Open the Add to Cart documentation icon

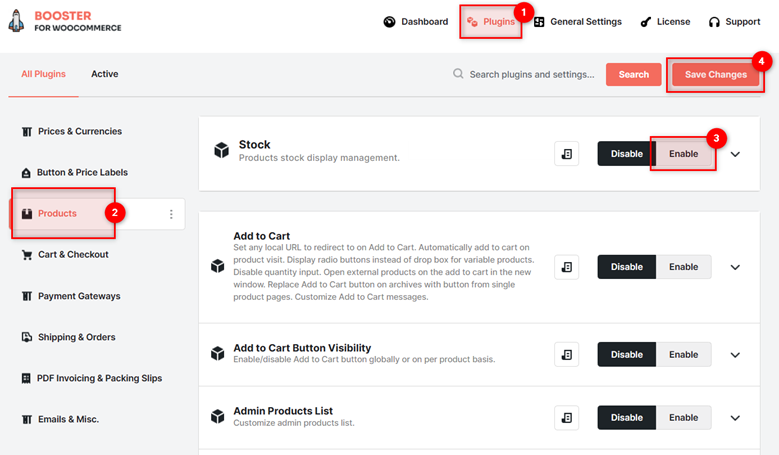[x=566, y=267]
